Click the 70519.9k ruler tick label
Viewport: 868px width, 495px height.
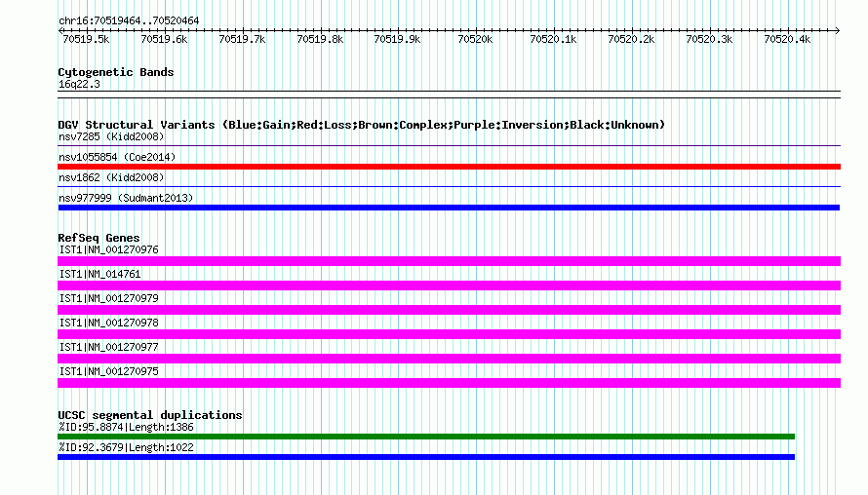[x=398, y=40]
